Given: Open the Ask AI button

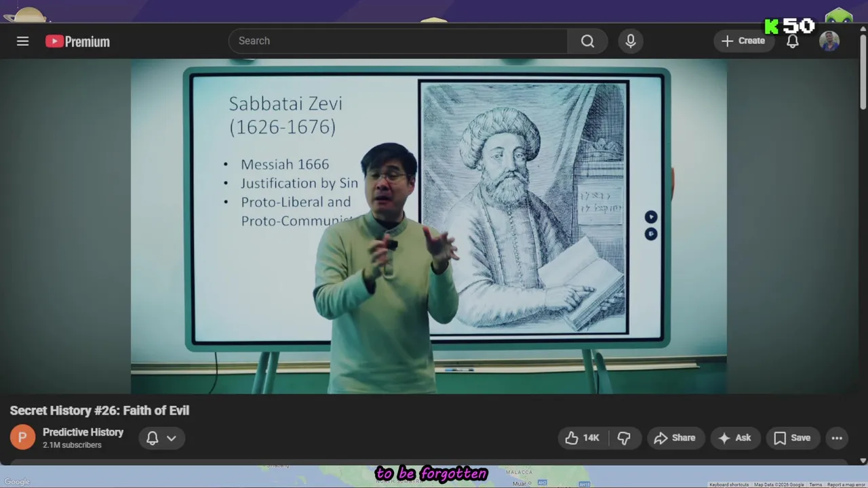Looking at the screenshot, I should (x=735, y=438).
